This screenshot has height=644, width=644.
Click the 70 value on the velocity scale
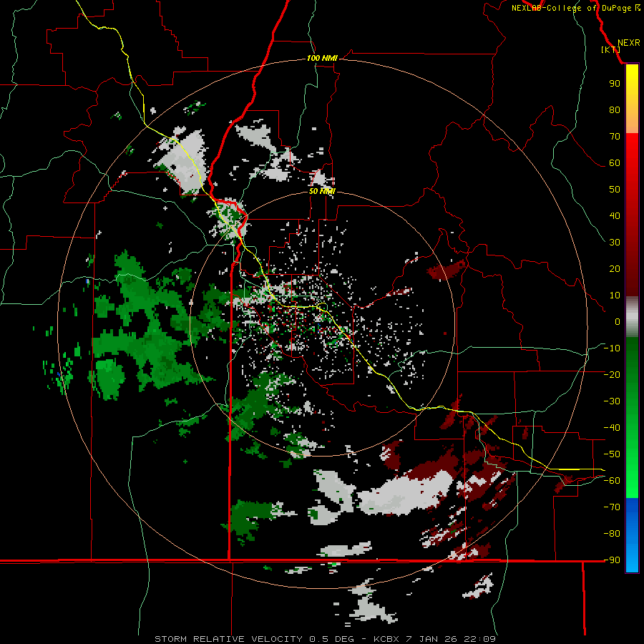point(615,137)
